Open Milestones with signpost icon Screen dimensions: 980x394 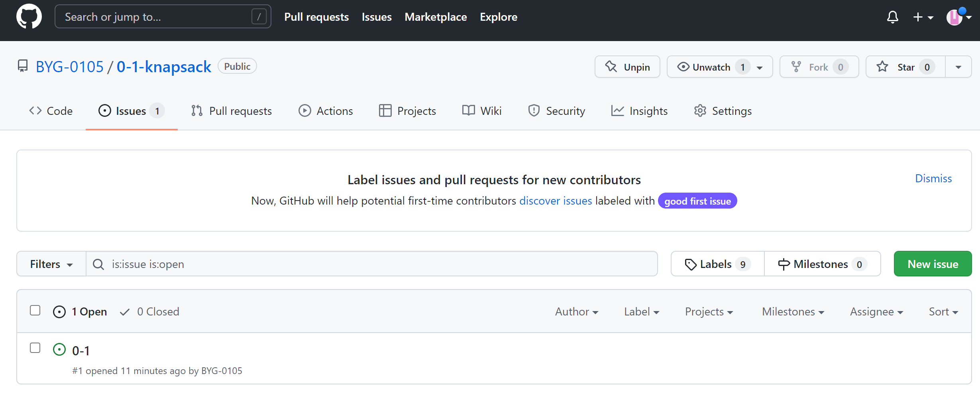point(822,264)
